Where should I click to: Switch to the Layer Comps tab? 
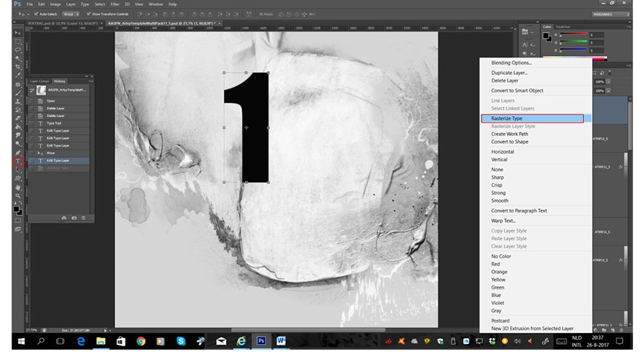(x=39, y=81)
